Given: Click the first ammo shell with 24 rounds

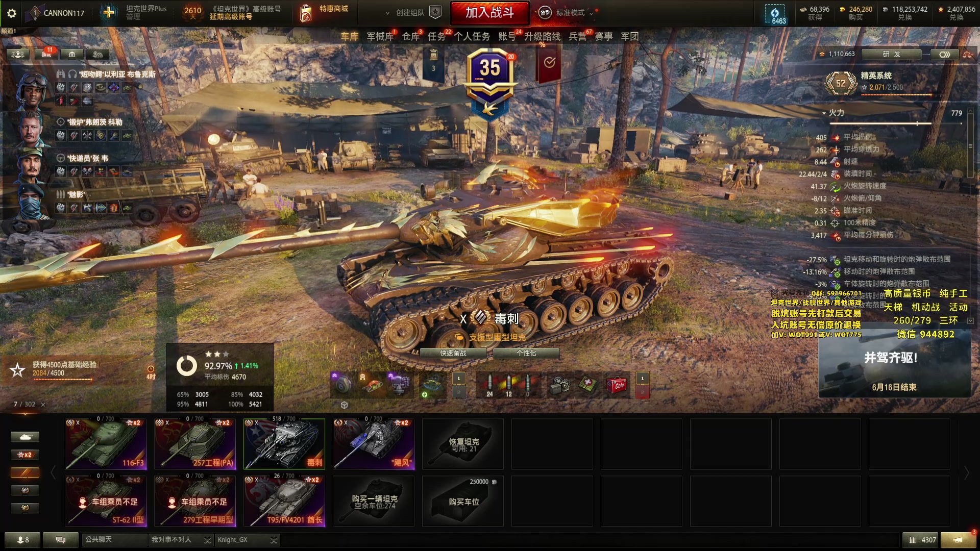Looking at the screenshot, I should [489, 385].
